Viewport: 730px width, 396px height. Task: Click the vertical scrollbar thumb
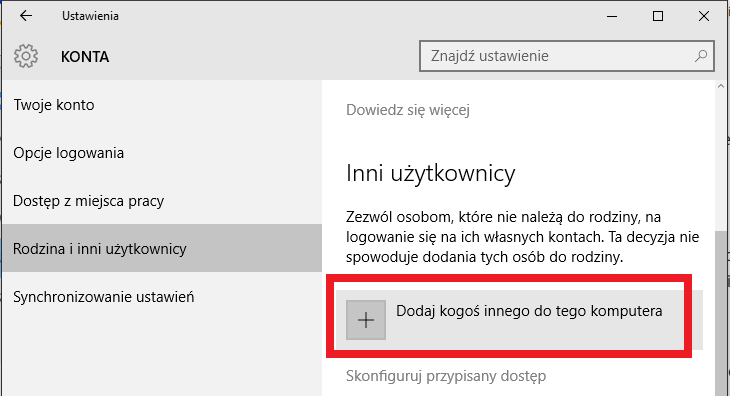pyautogui.click(x=721, y=312)
